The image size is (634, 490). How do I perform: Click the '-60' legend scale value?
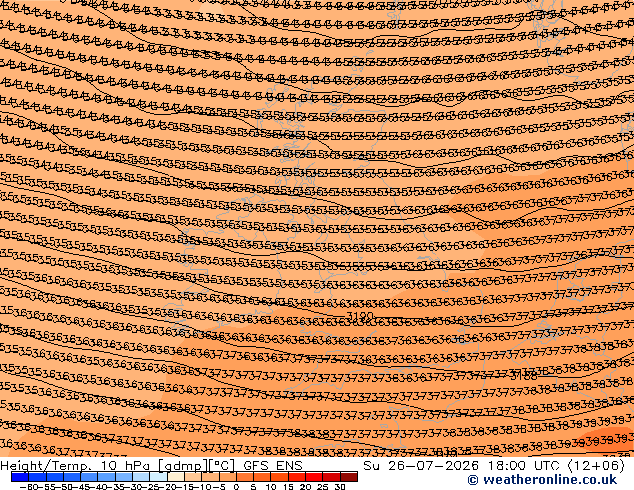tap(29, 486)
